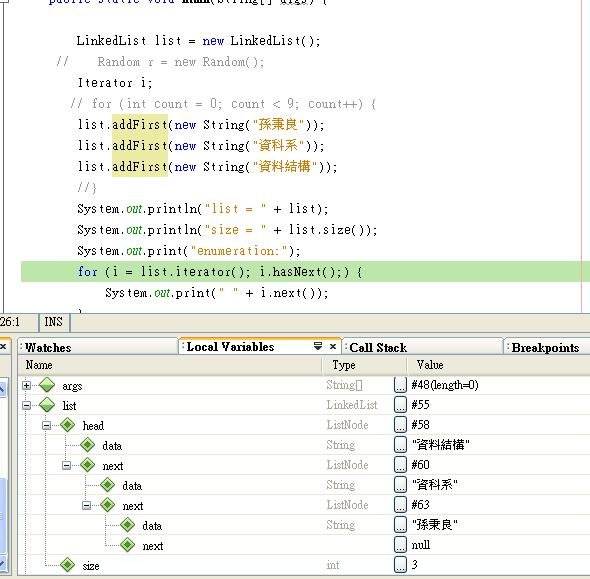The width and height of the screenshot is (590, 579).
Task: Click the print("enumeration:") code line
Action: (189, 251)
